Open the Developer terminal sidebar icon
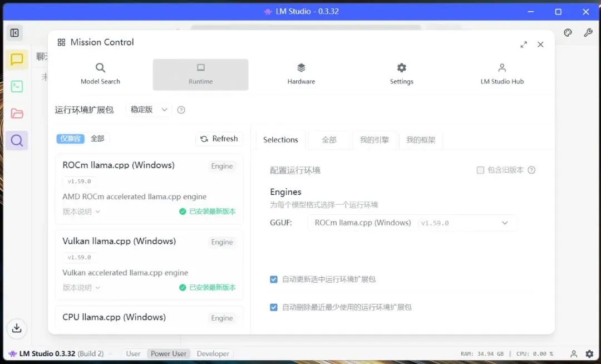The width and height of the screenshot is (601, 364). point(17,86)
